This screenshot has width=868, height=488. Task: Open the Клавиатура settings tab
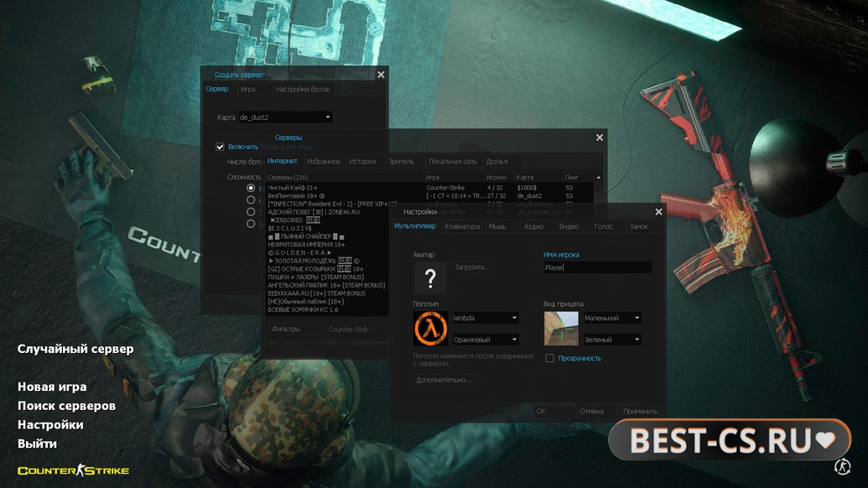pos(462,226)
